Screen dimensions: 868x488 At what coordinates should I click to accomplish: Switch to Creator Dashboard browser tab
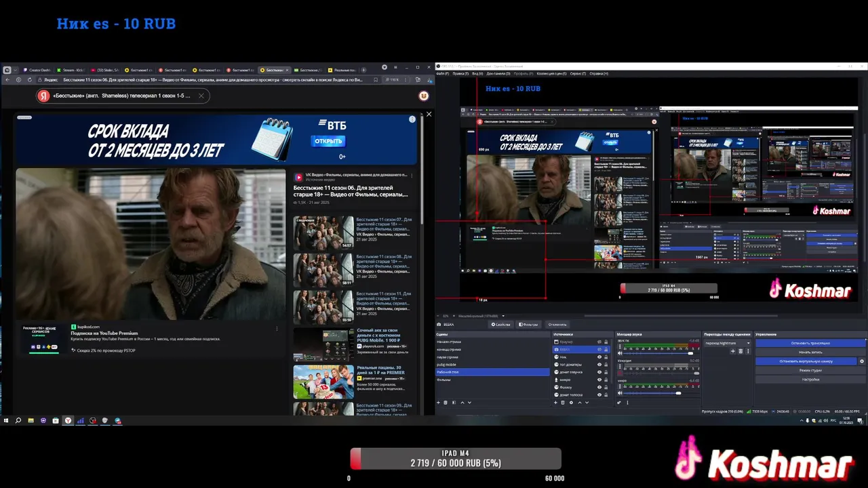37,70
